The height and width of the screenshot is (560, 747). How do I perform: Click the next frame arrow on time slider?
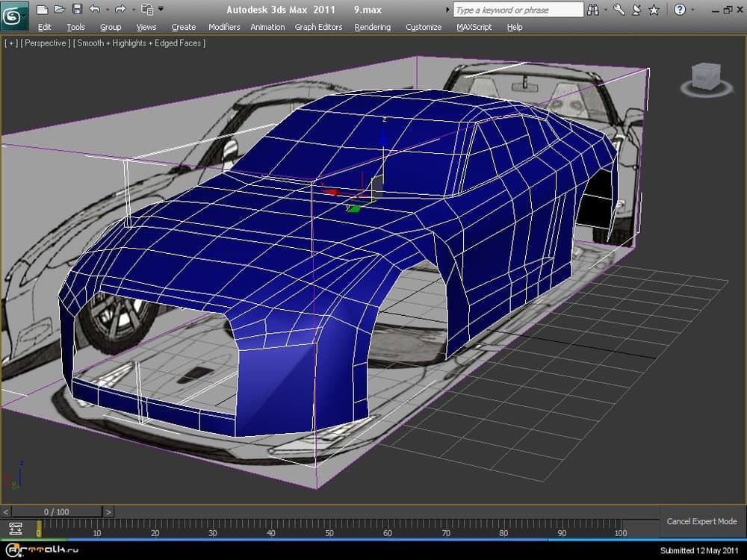(x=108, y=511)
